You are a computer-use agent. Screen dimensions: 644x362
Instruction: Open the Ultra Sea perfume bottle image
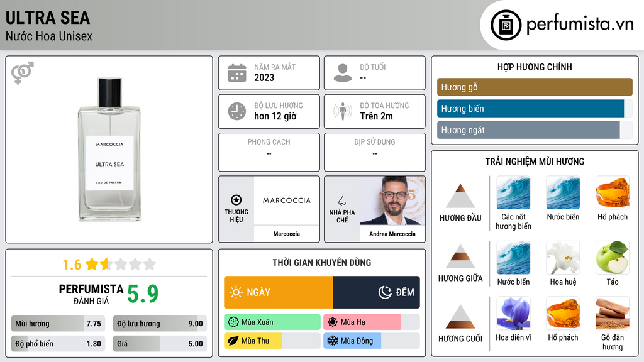click(x=109, y=150)
